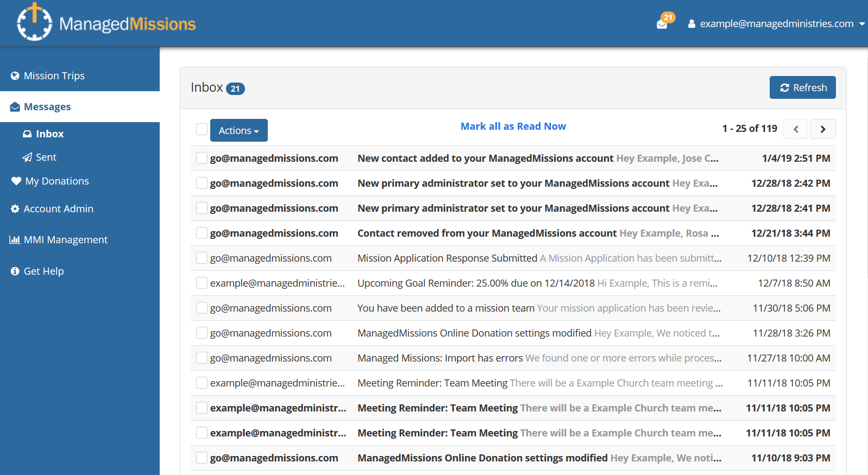Screen dimensions: 868x475
Task: Click the 12/7/18 8:50 AM timestamp
Action: [794, 283]
